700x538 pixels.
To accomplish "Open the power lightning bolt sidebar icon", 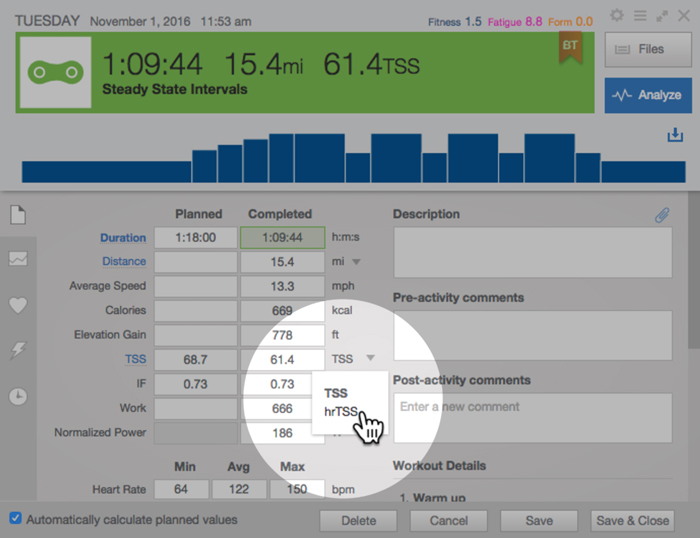I will [18, 350].
